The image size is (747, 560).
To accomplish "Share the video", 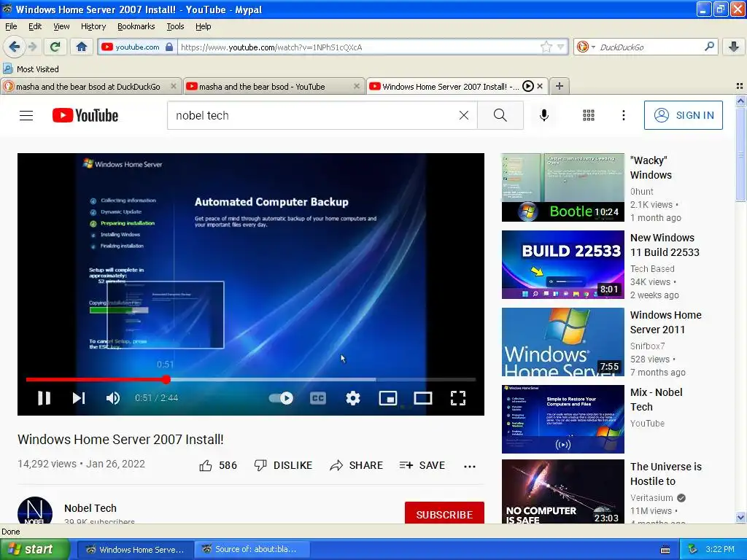I will 356,465.
